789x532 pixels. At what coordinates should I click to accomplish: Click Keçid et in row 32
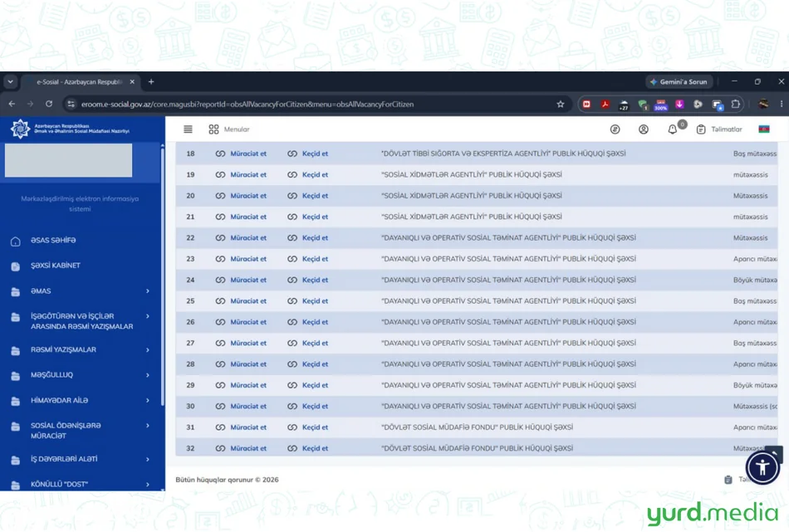point(315,448)
